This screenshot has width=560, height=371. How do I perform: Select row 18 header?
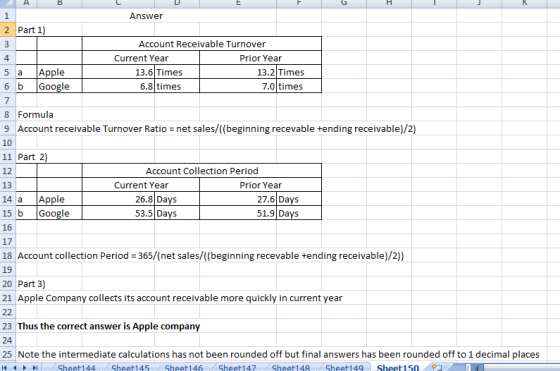click(x=7, y=256)
